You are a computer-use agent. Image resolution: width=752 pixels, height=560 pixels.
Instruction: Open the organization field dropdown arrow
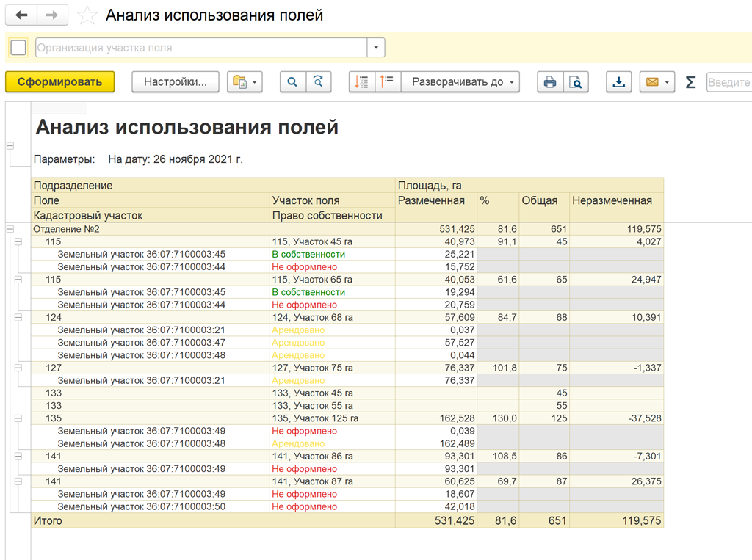pos(376,48)
